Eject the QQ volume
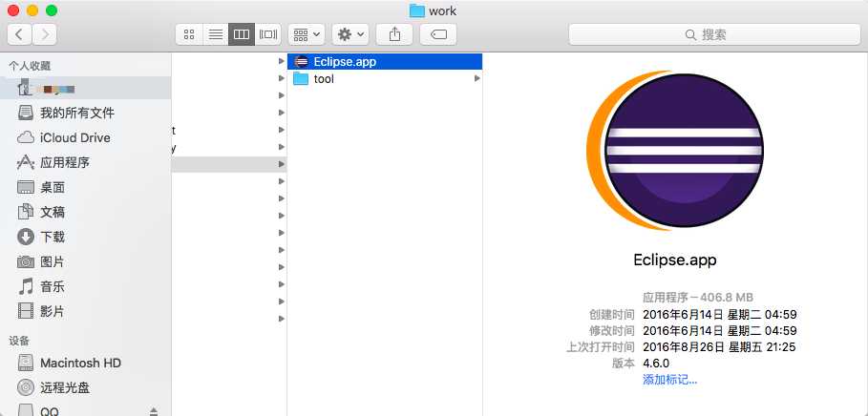868x416 pixels. pyautogui.click(x=154, y=411)
